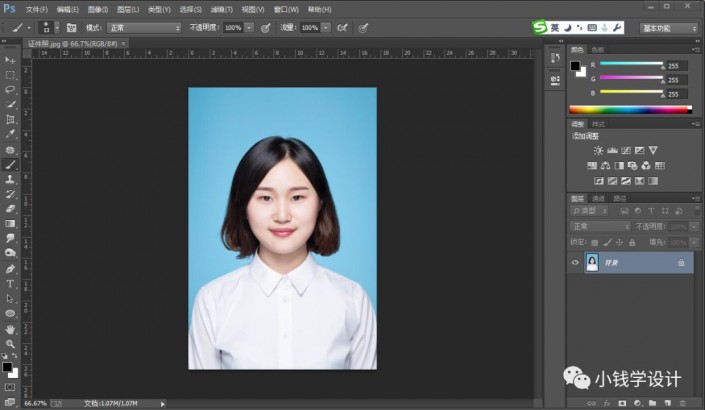Toggle Quick Mask mode
This screenshot has height=410, width=705.
[10, 387]
